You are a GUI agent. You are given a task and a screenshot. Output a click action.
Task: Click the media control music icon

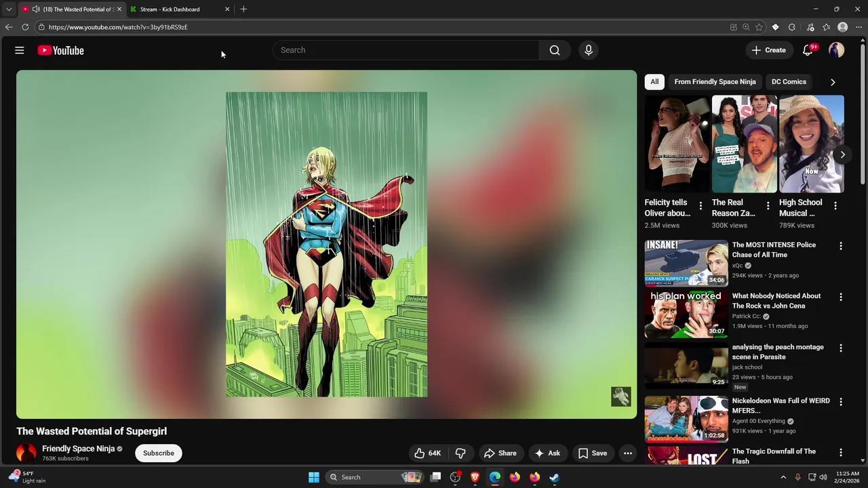tap(810, 27)
